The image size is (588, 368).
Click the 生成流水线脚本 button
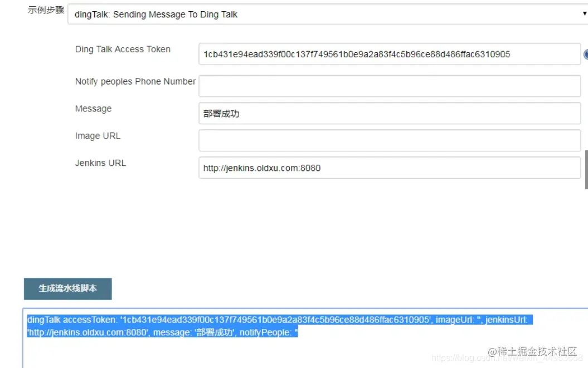coord(68,288)
